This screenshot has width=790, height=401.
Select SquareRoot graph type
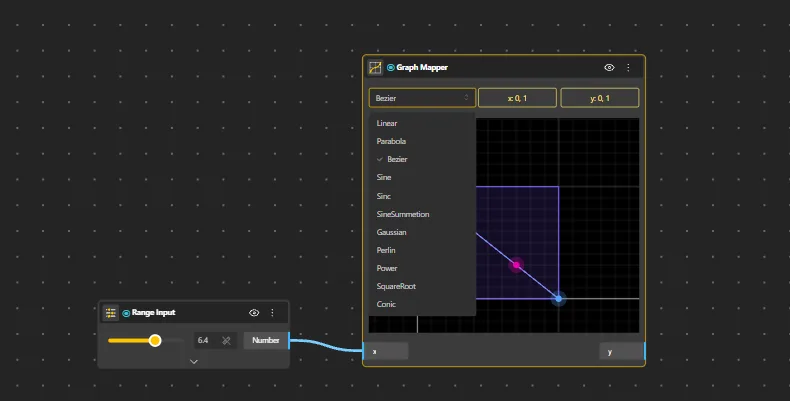[x=422, y=286]
